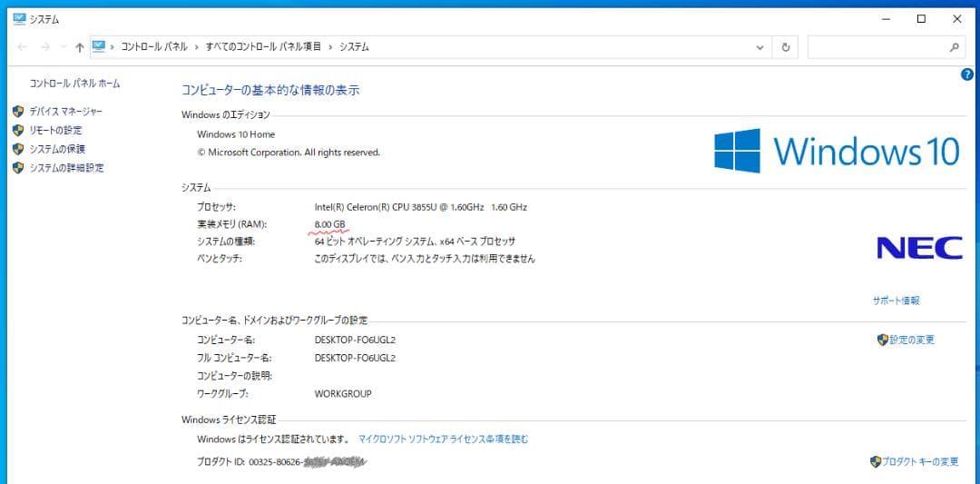Click the system window title bar icon

pos(19,19)
